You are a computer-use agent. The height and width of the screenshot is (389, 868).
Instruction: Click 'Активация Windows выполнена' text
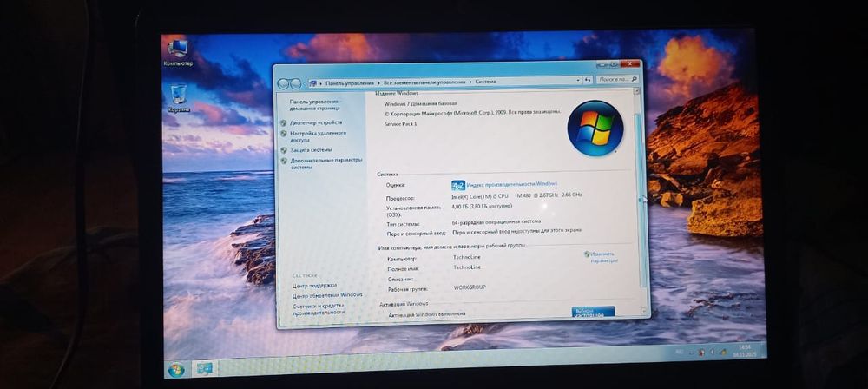click(427, 314)
